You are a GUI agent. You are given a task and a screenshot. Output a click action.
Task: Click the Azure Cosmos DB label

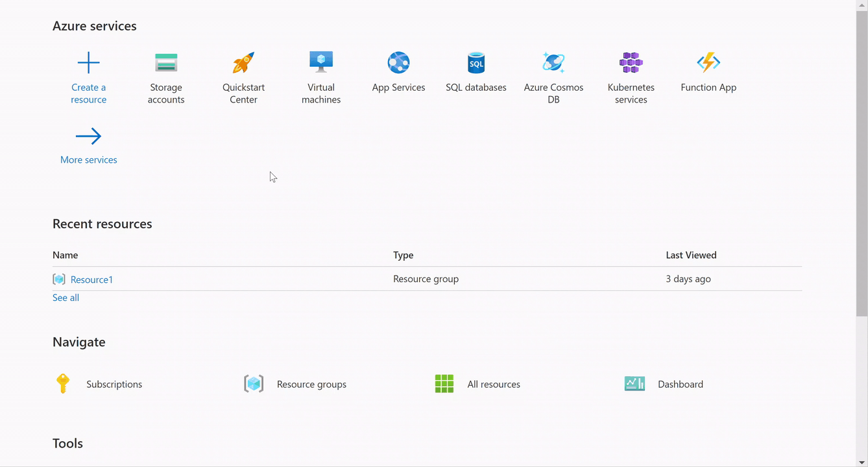pyautogui.click(x=553, y=93)
